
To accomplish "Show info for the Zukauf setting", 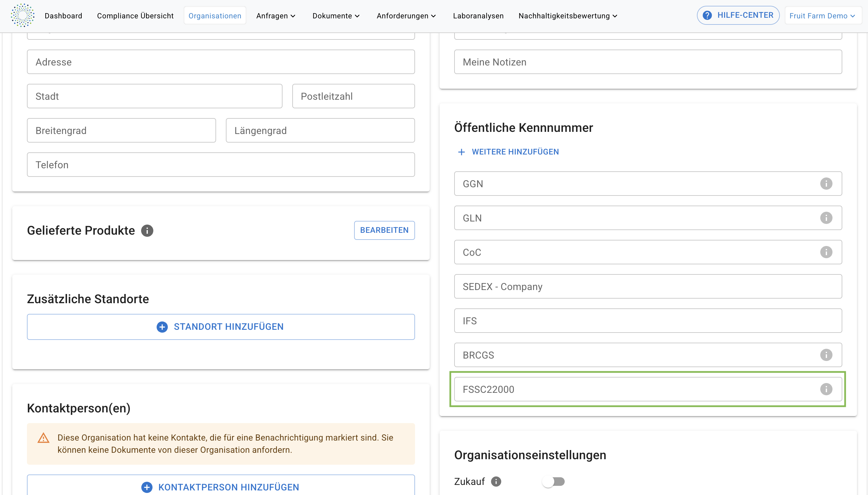I will [x=496, y=482].
